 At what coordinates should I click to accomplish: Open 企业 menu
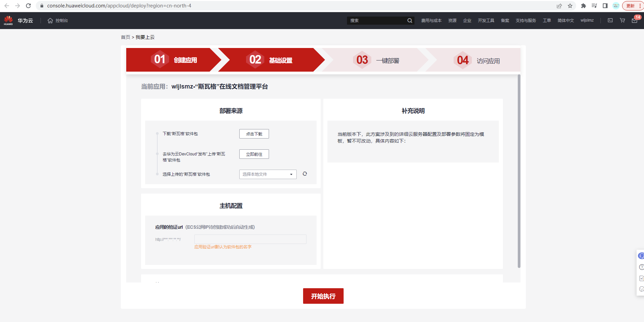point(467,21)
